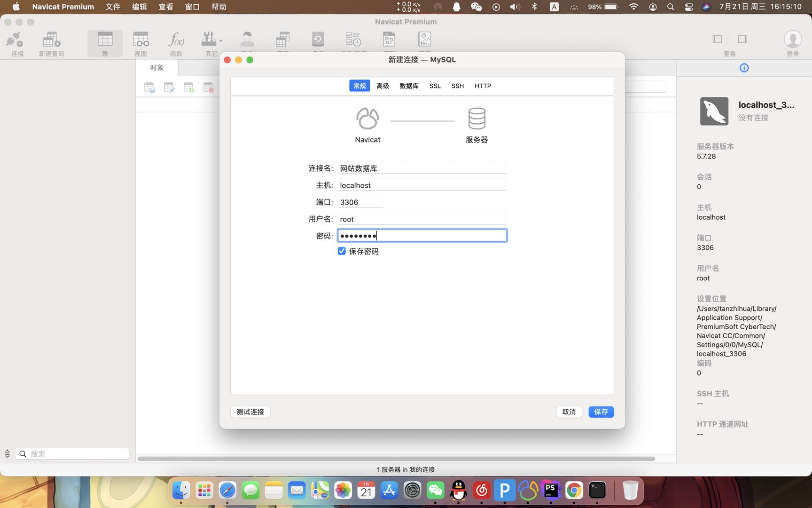Open Google Chrome from the Dock
Image resolution: width=812 pixels, height=508 pixels.
click(x=574, y=491)
